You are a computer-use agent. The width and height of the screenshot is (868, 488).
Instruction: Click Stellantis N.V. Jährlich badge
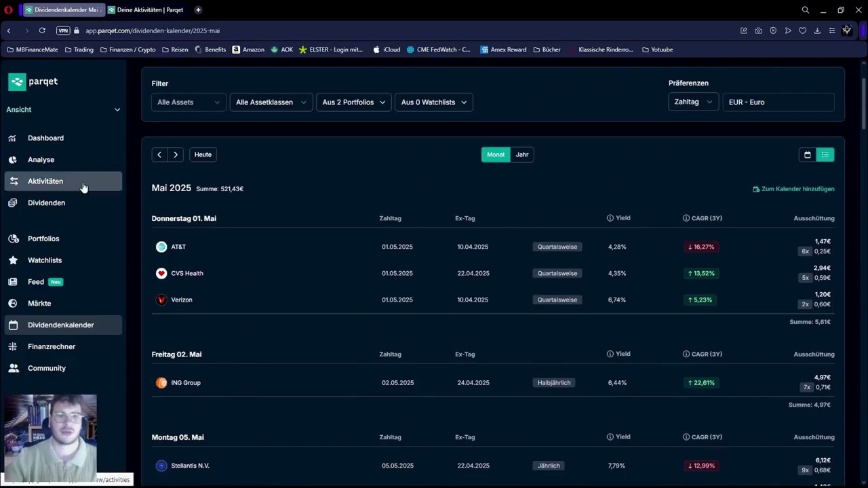(x=549, y=466)
